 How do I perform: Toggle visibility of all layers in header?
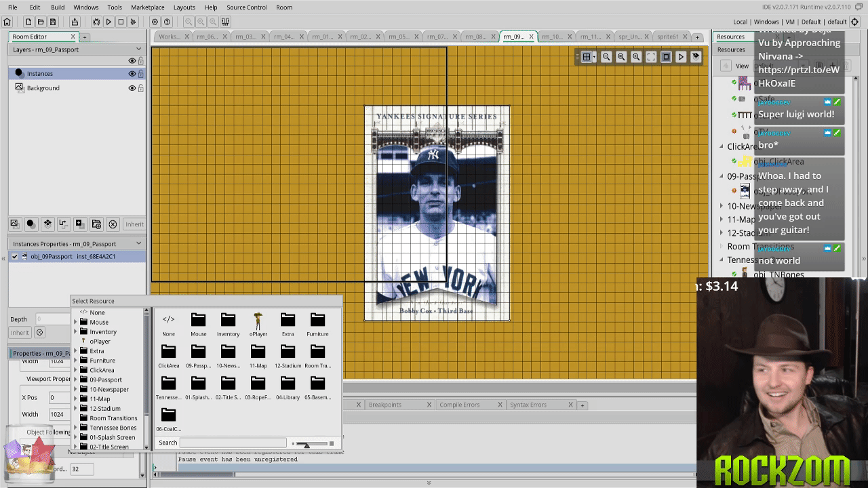(132, 61)
